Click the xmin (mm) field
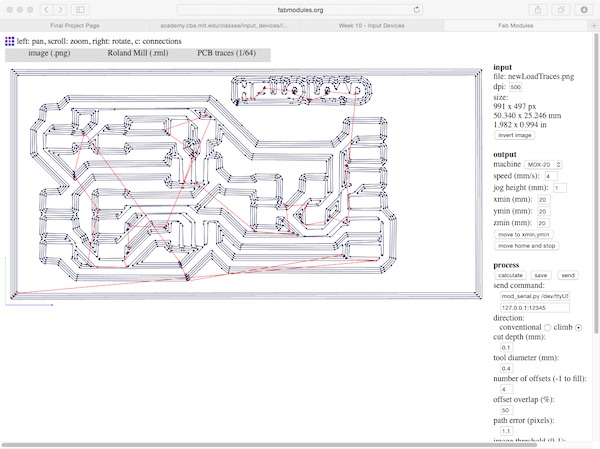This screenshot has width=600, height=449. tap(543, 200)
